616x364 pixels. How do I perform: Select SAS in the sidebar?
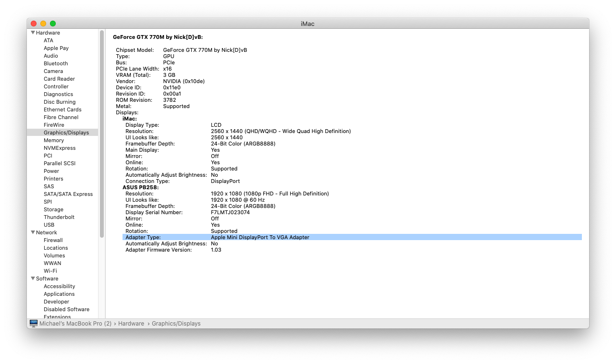click(49, 186)
